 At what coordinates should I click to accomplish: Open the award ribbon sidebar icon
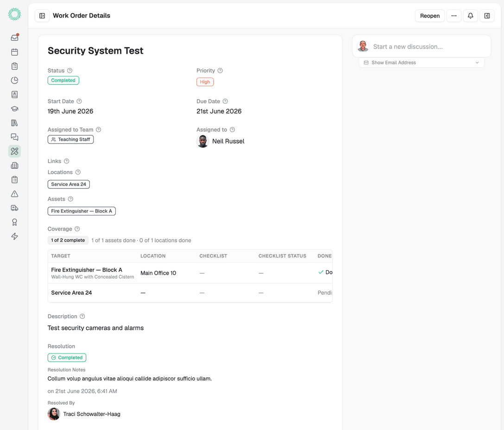(x=14, y=222)
